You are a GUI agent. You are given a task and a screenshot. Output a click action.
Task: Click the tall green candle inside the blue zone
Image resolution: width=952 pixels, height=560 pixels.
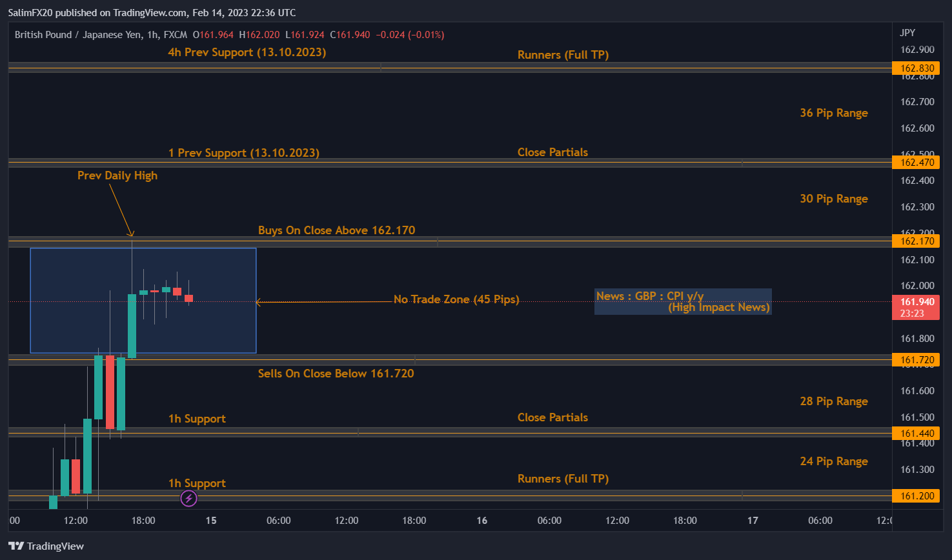point(132,326)
